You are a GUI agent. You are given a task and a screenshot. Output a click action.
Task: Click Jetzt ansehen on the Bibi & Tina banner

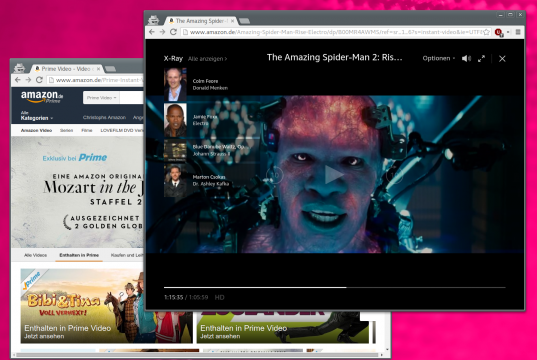44,336
